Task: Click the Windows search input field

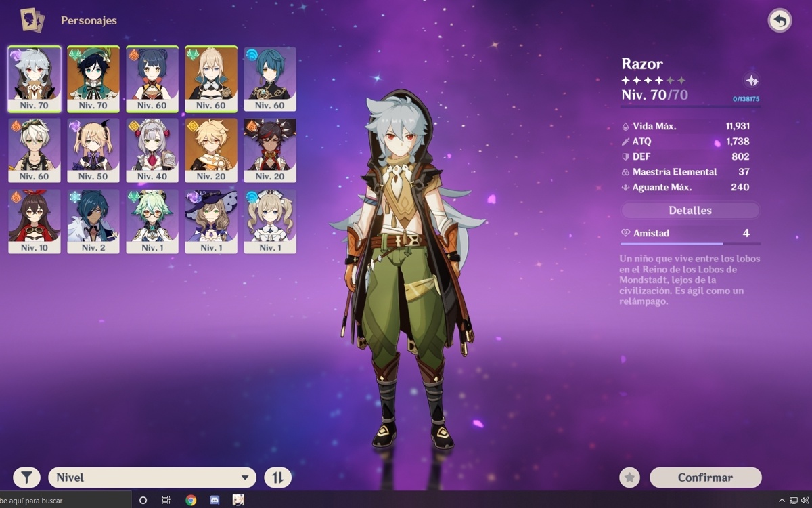Action: tap(64, 500)
